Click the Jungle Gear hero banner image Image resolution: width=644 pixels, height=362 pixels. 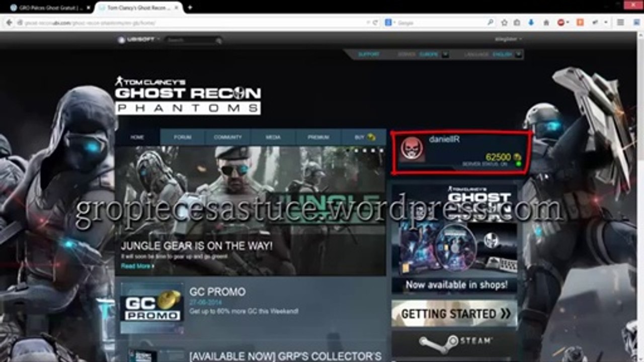tap(250, 211)
